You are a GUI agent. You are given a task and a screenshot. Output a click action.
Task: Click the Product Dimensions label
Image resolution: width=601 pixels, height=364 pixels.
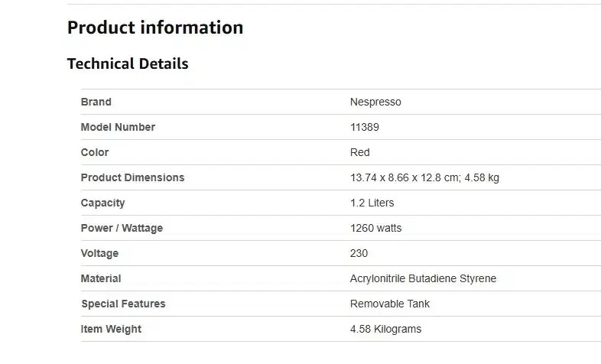point(132,177)
